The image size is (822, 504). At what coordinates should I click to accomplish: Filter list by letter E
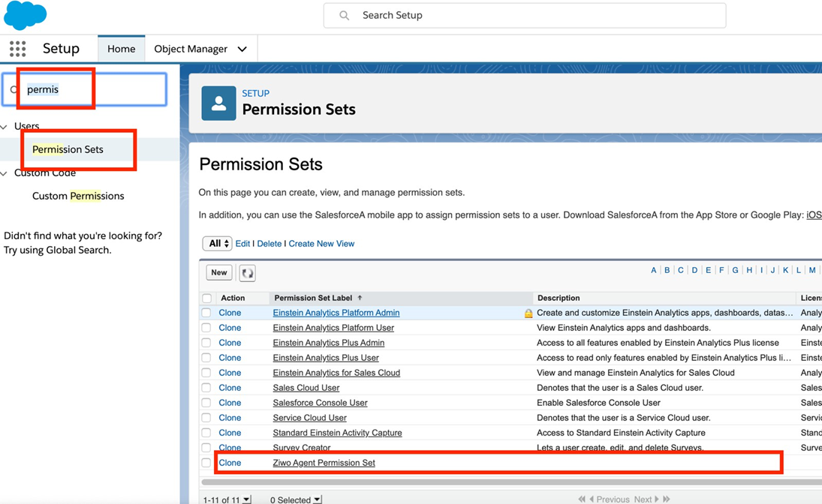[708, 270]
